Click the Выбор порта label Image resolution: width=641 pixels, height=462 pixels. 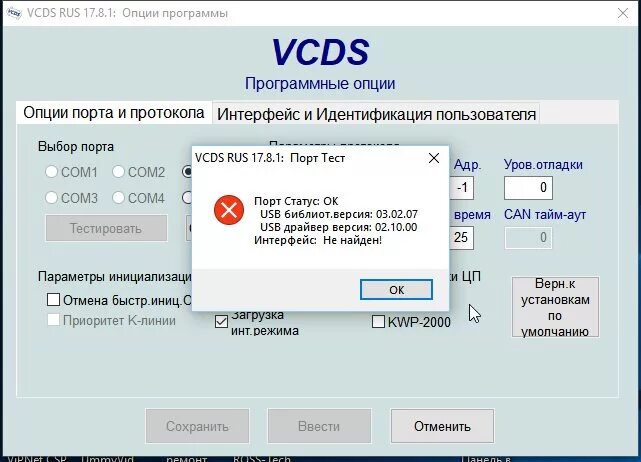coord(76,146)
